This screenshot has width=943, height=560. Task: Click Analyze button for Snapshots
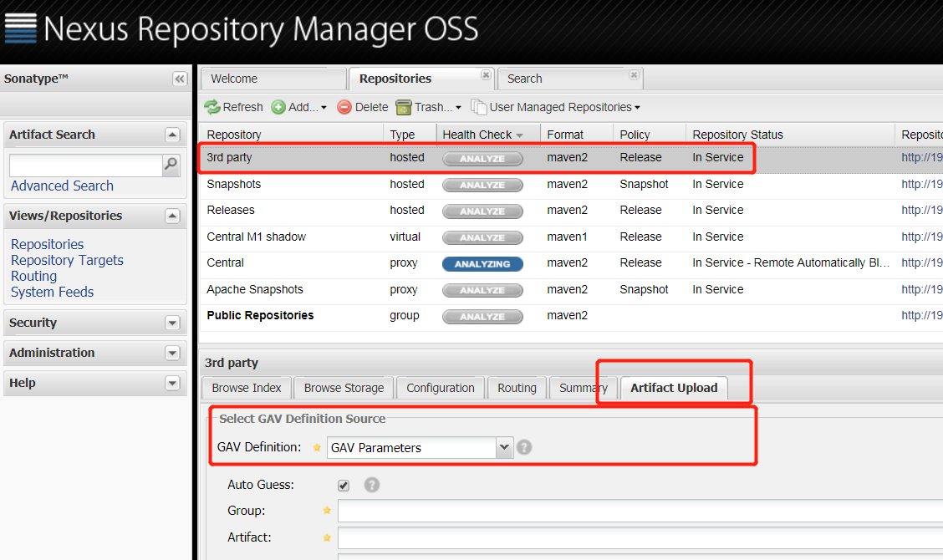pos(482,186)
